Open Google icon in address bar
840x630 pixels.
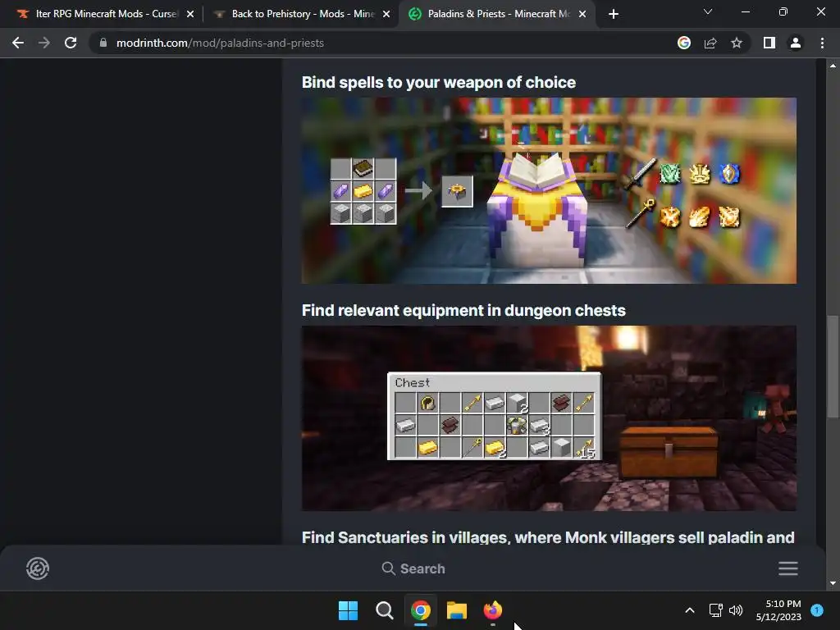[x=684, y=43]
